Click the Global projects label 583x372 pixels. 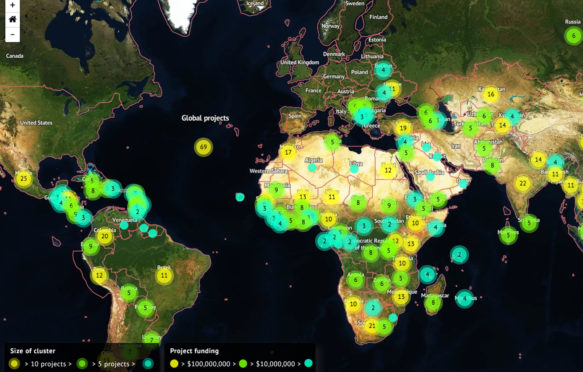205,118
